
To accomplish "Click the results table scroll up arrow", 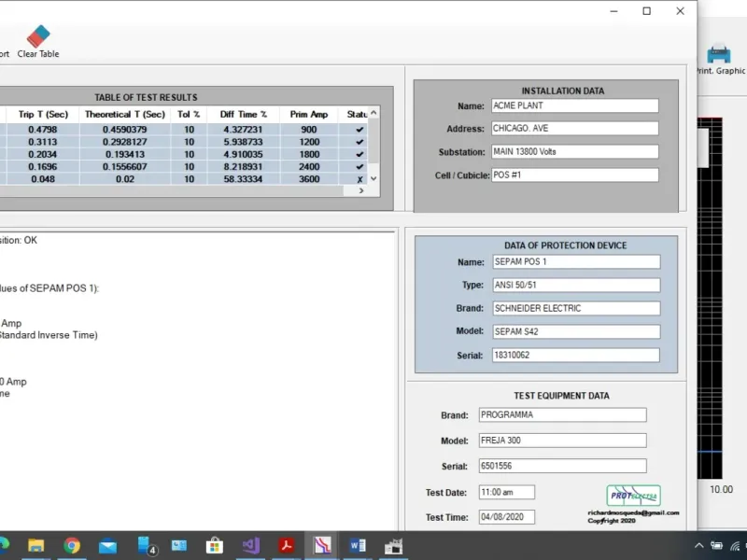I will pos(374,113).
